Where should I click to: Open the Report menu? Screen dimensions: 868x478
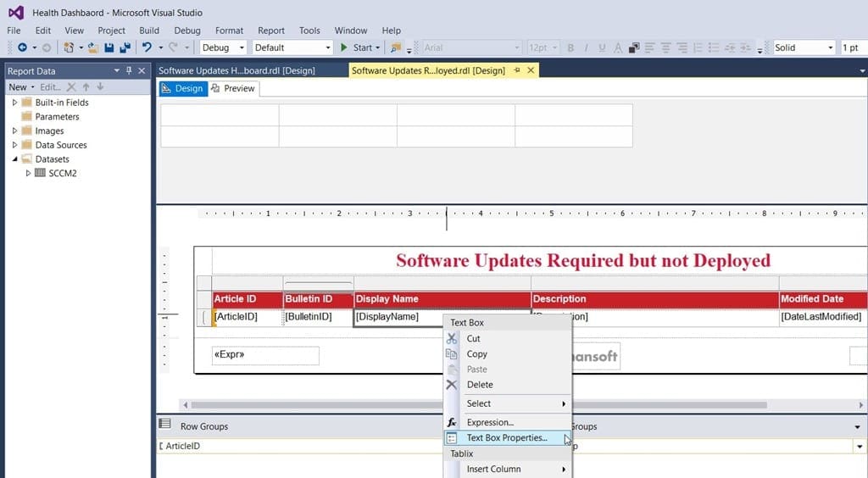[270, 31]
